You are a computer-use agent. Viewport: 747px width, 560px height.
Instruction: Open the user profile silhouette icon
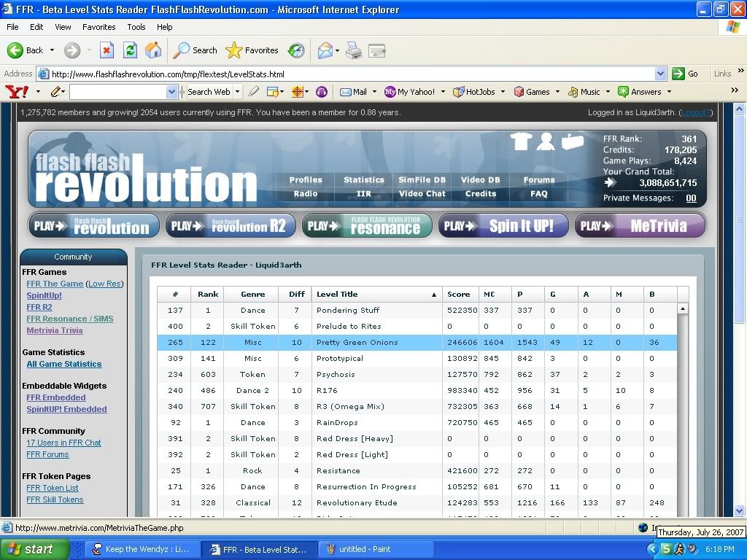[546, 141]
